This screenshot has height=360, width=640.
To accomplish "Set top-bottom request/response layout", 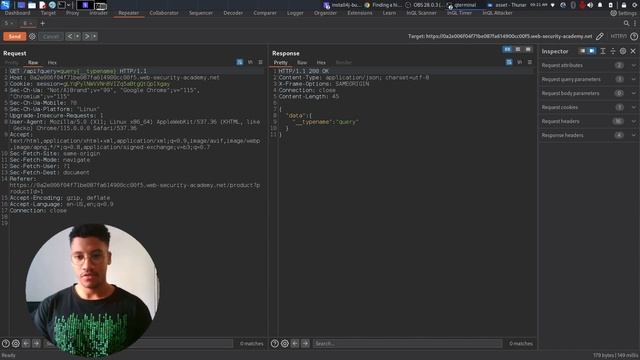I will [x=518, y=49].
